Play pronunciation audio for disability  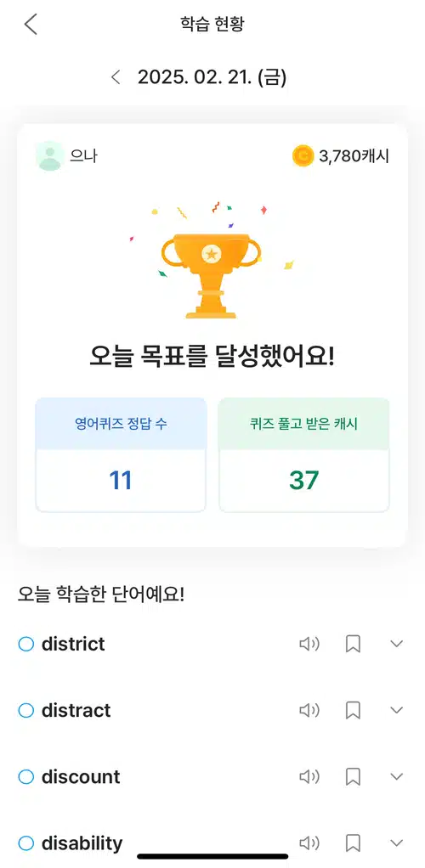point(309,843)
